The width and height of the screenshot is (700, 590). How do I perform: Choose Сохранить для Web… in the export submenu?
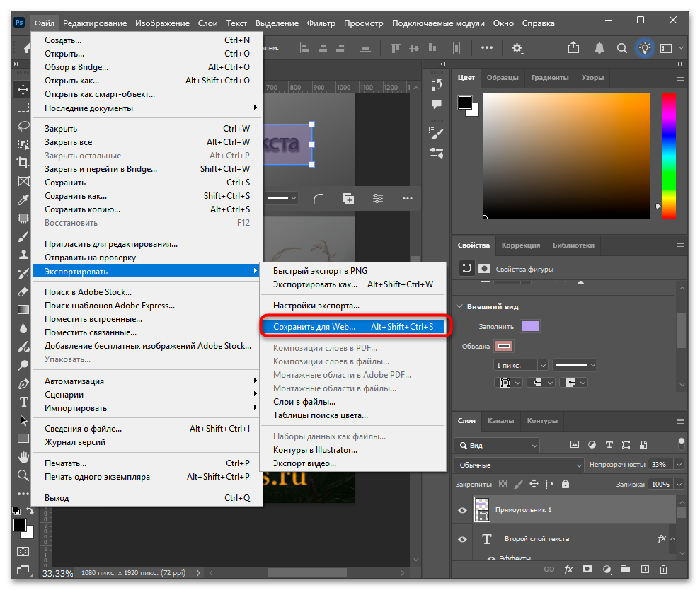354,327
